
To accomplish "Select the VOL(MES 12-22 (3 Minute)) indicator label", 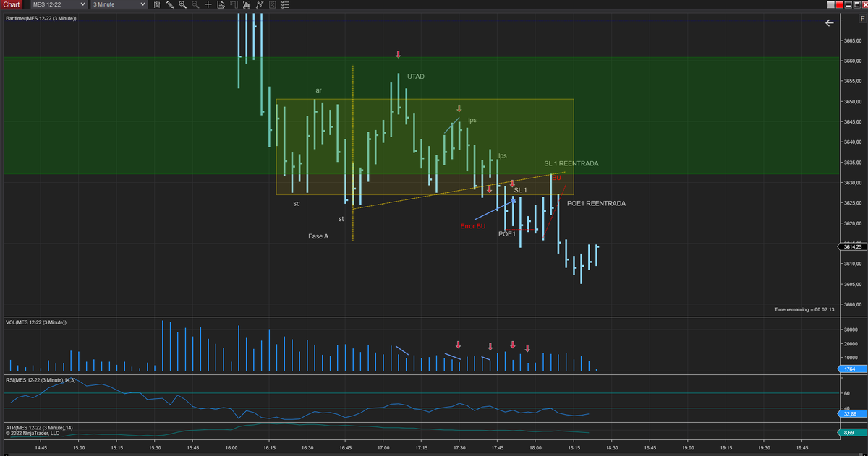I will pyautogui.click(x=35, y=322).
